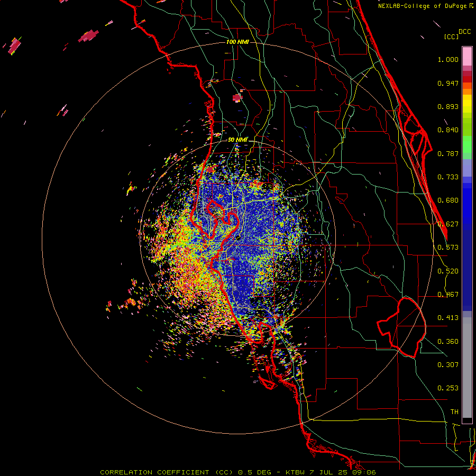Pick the red segment of the color bar

[467, 79]
